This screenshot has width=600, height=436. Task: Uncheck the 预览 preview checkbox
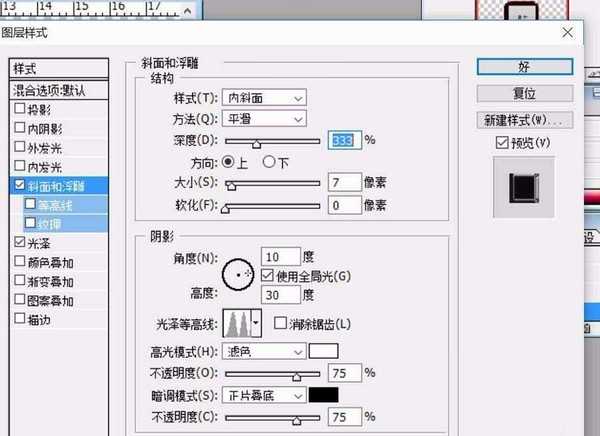(x=502, y=143)
